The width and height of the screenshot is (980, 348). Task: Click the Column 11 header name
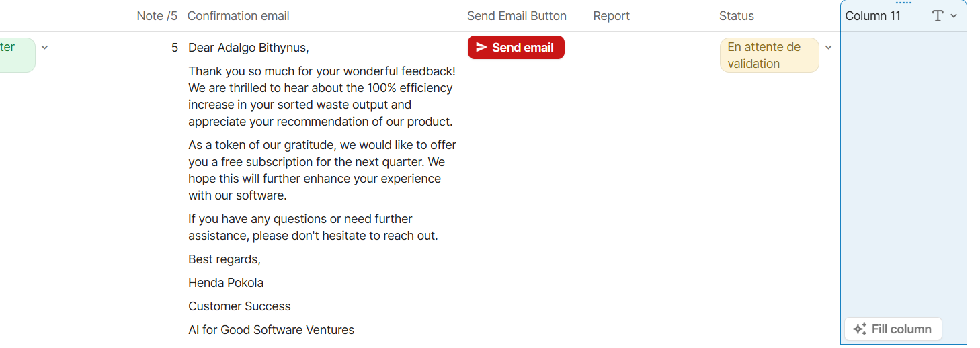(872, 16)
